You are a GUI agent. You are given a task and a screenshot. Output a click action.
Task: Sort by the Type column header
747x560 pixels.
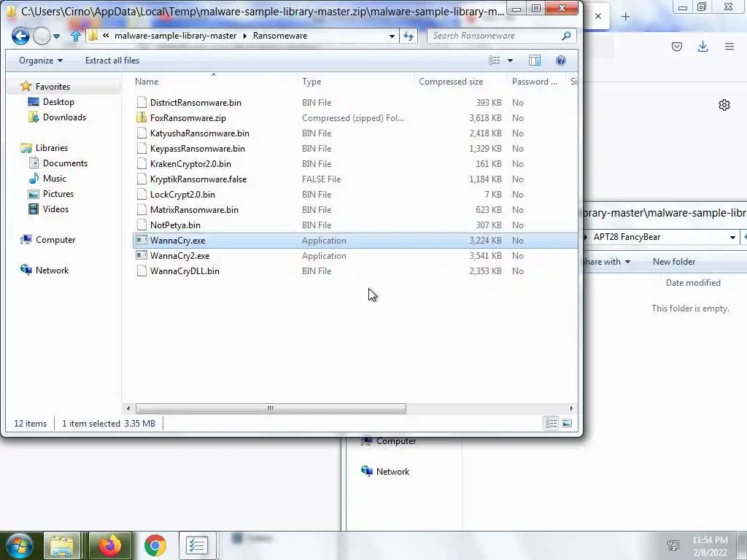311,82
